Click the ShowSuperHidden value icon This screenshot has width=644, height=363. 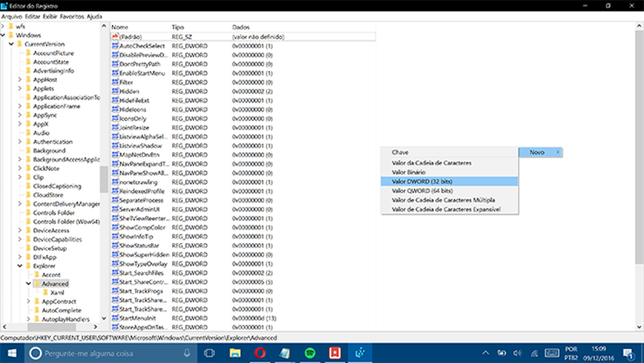(115, 254)
